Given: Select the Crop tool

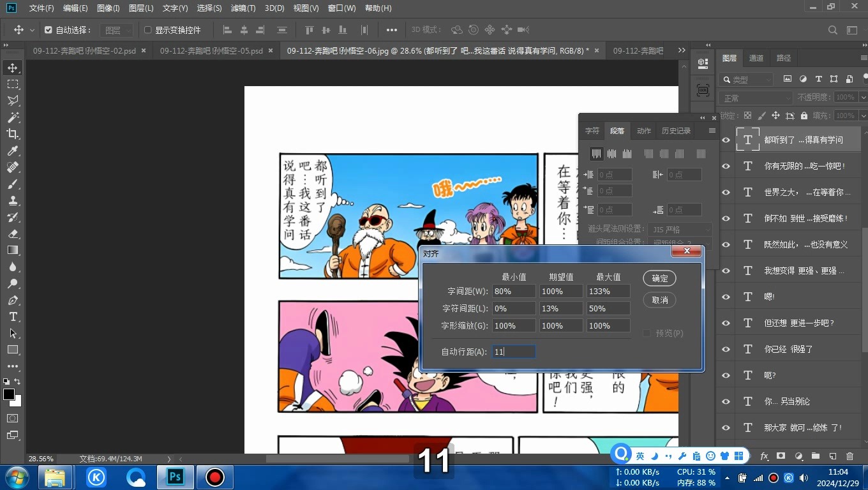Looking at the screenshot, I should point(13,134).
